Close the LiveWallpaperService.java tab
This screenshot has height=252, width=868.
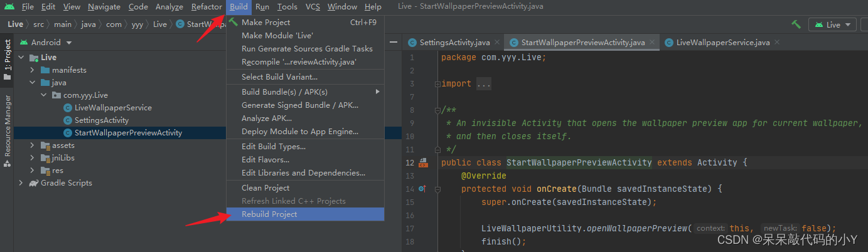click(777, 43)
